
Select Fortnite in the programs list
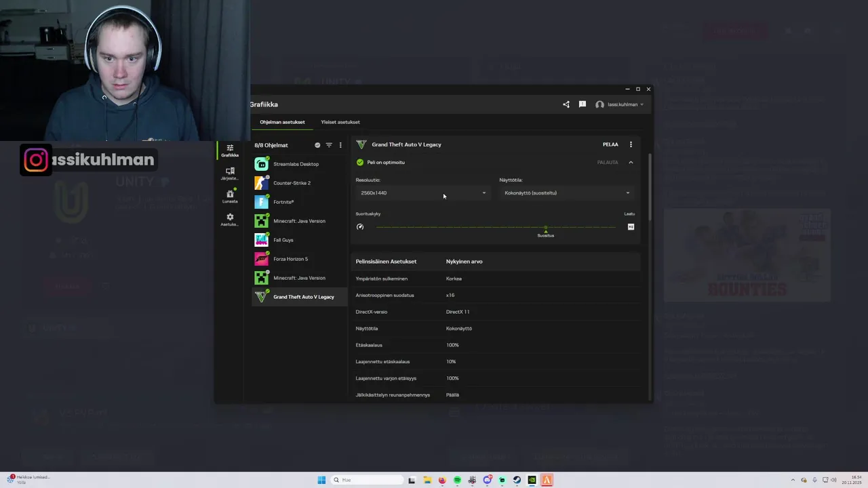299,202
